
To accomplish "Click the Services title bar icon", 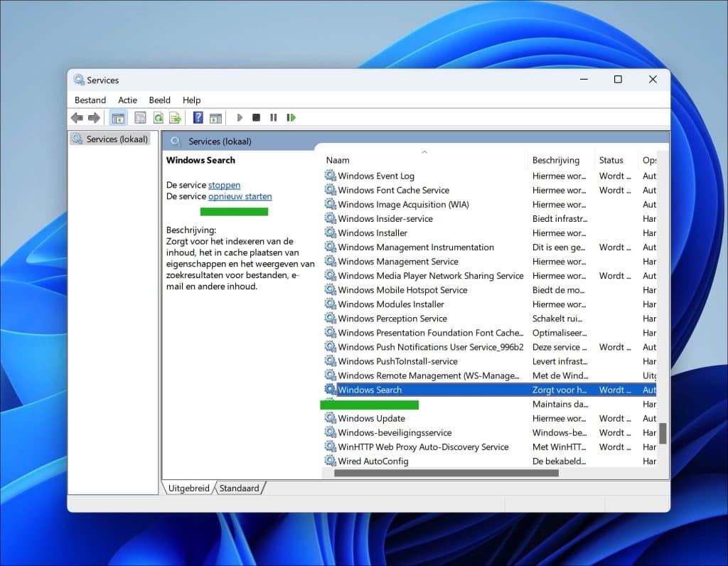I will [79, 80].
